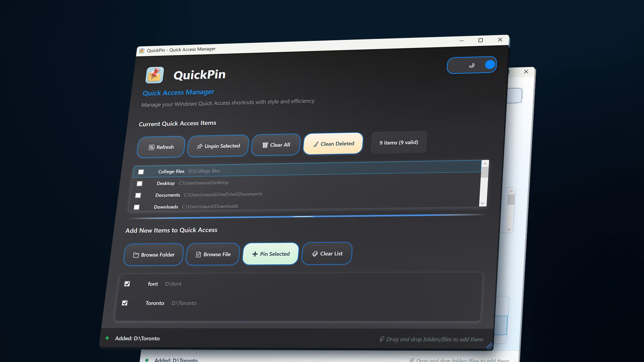Click the Refresh button icon
644x362 pixels.
click(152, 147)
